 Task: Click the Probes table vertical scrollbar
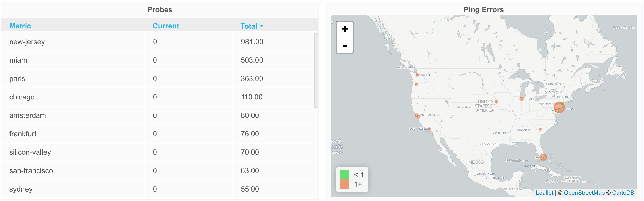click(x=316, y=70)
